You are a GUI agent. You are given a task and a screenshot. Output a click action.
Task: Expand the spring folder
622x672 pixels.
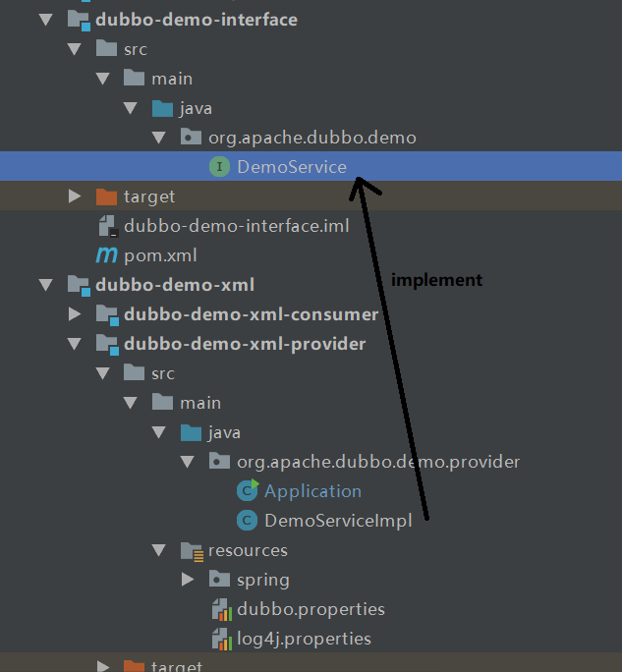click(x=188, y=580)
